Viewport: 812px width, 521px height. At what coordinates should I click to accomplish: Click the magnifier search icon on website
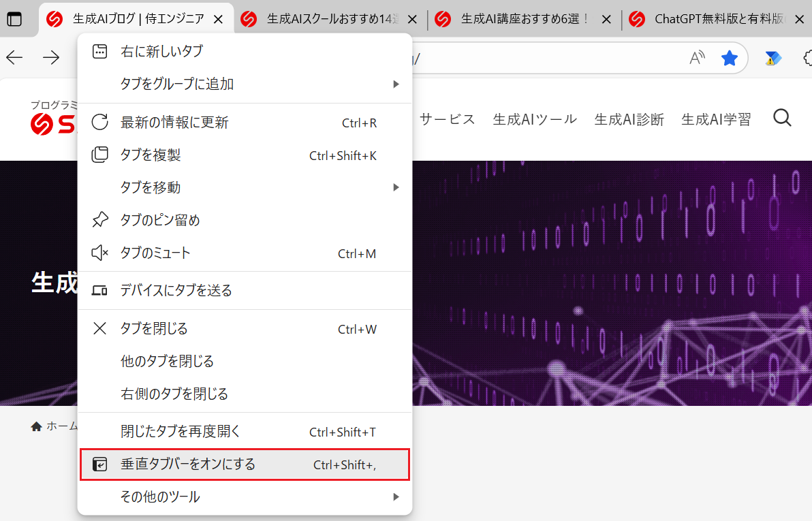point(782,119)
